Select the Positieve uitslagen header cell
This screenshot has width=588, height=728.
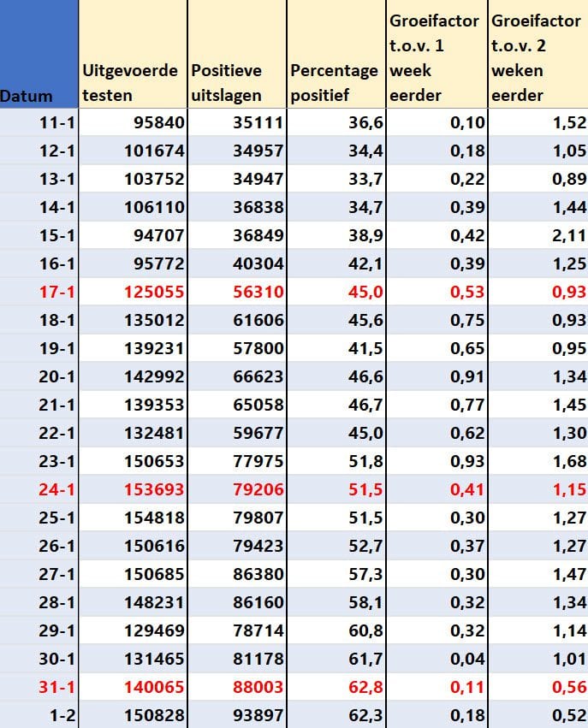tap(237, 54)
